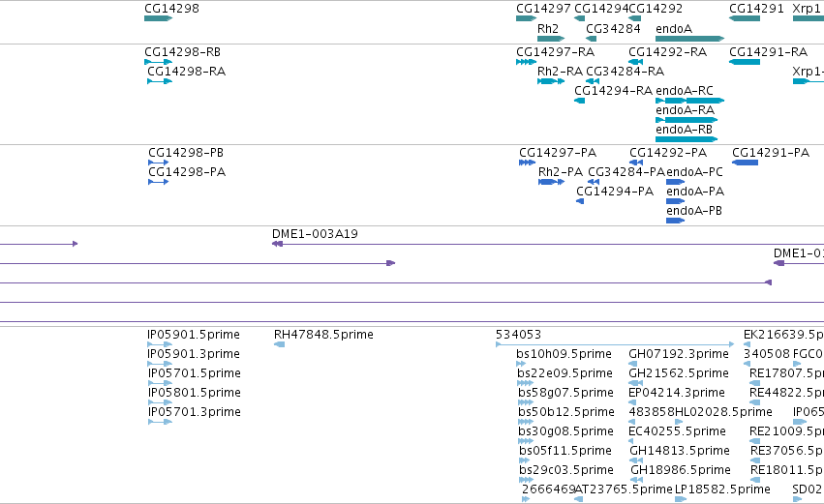Select the 483858 feature label
Screen dimensions: 824x504
652,413
